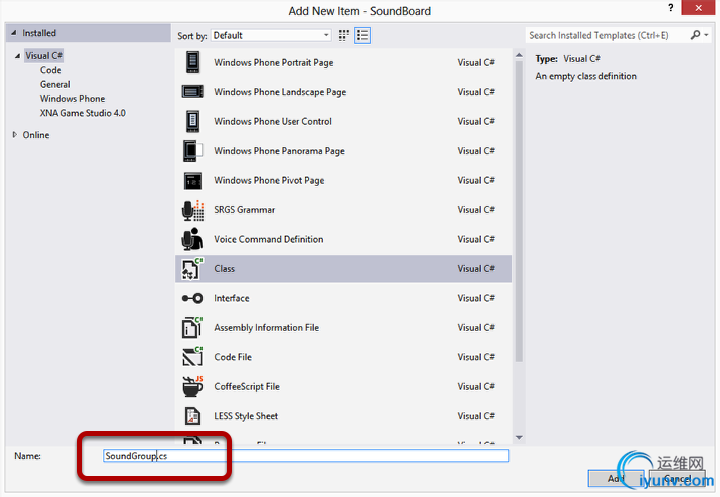This screenshot has height=497, width=720.
Task: Select the Visual C# category
Action: (x=44, y=56)
